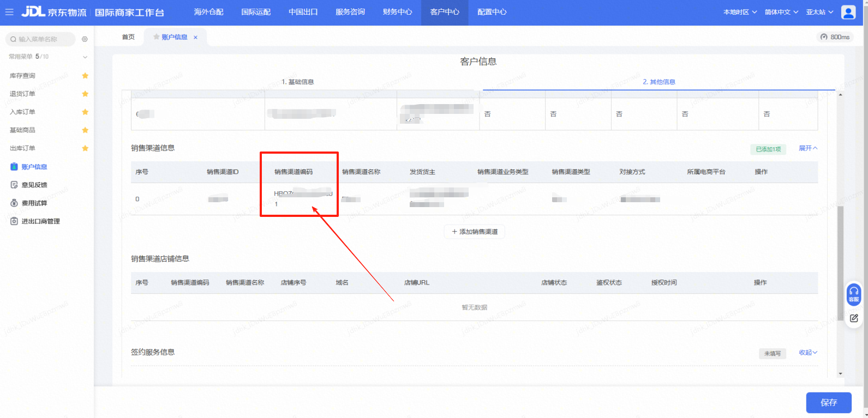
Task: Click the 销售渠道编码 column header
Action: click(x=294, y=172)
